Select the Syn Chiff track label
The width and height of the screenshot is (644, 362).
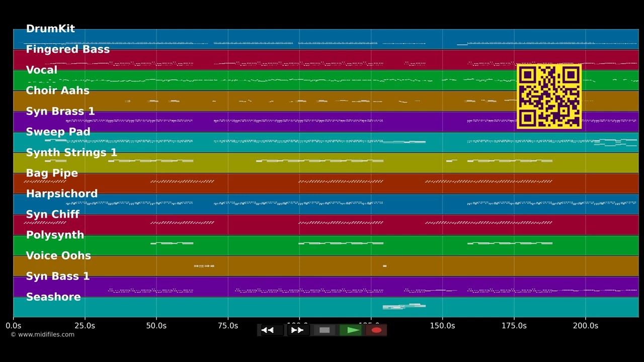[53, 214]
